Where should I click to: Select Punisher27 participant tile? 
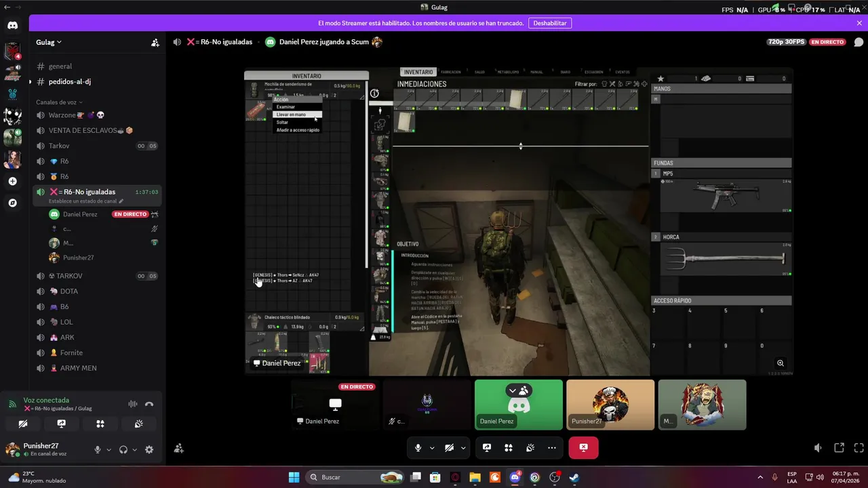point(610,405)
